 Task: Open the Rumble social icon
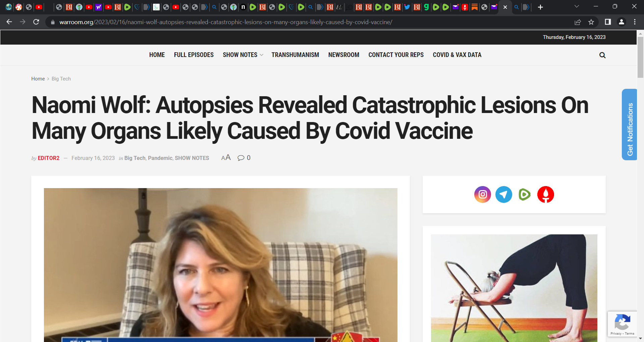525,194
